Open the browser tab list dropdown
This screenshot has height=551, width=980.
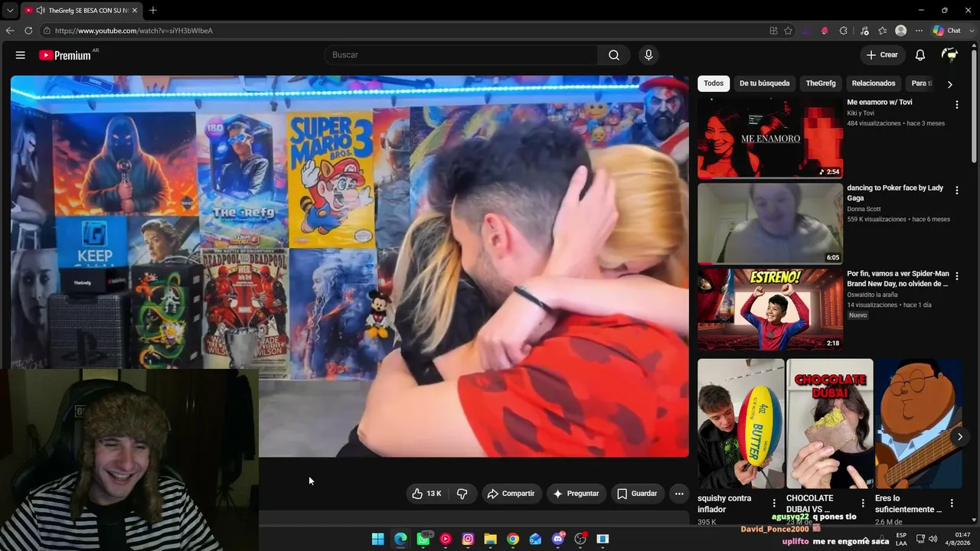pyautogui.click(x=10, y=11)
